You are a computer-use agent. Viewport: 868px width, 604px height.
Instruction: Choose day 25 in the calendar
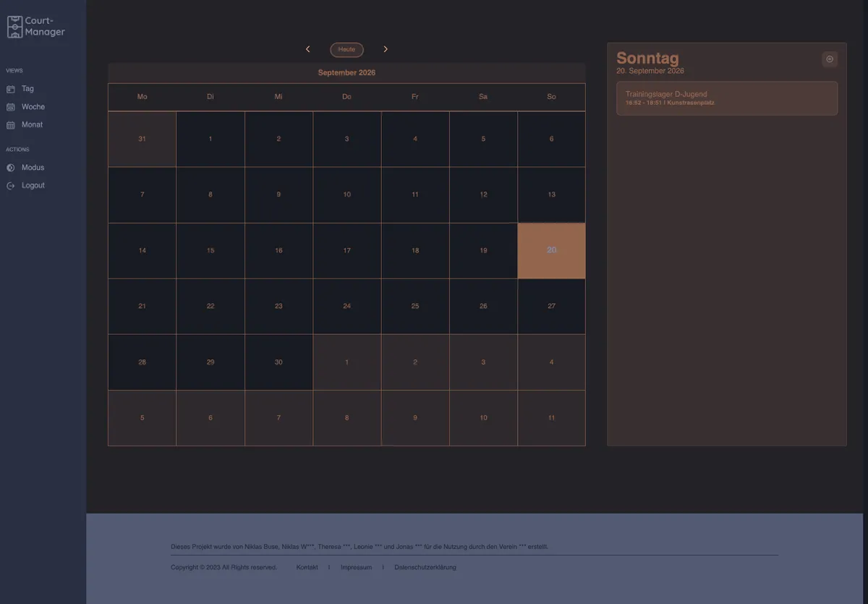point(415,306)
